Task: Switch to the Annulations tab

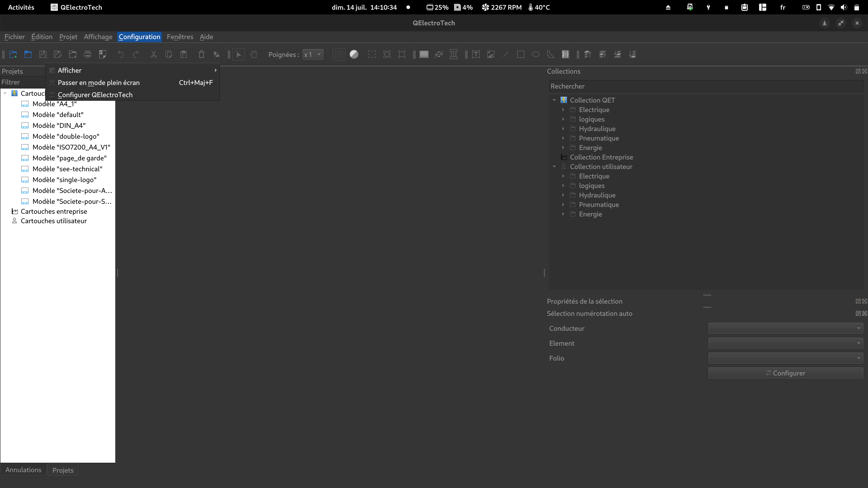Action: tap(23, 470)
